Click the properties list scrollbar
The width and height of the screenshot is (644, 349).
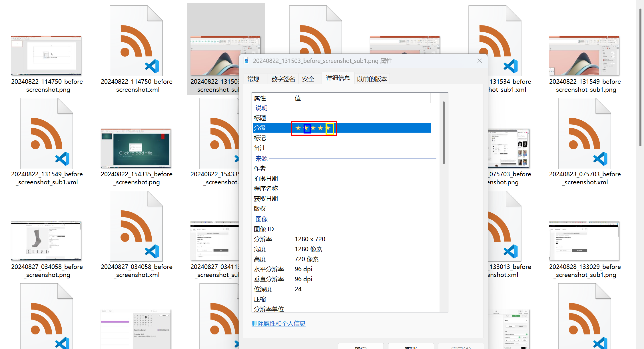(444, 133)
